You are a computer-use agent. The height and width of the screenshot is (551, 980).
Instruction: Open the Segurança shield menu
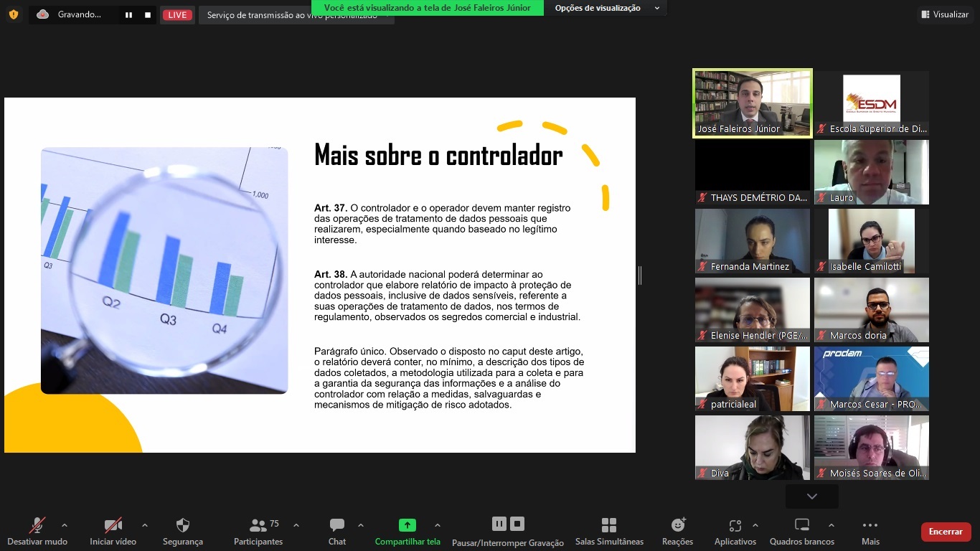tap(183, 532)
